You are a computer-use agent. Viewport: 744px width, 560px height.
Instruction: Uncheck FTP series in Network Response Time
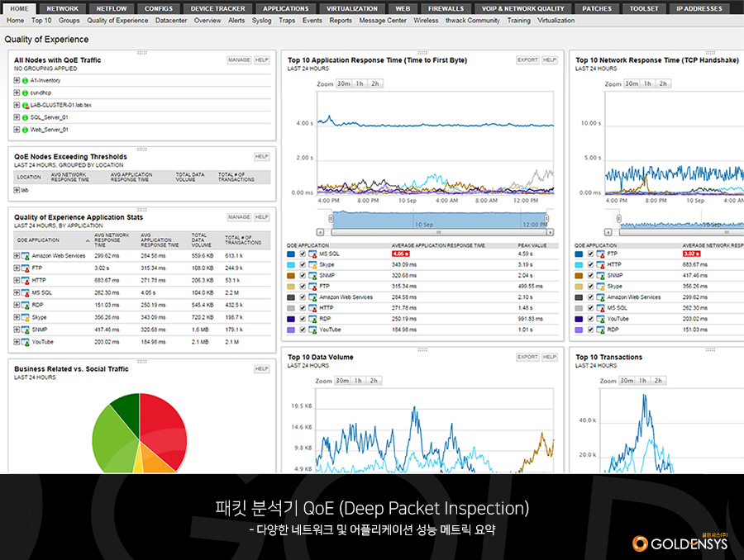click(x=590, y=254)
